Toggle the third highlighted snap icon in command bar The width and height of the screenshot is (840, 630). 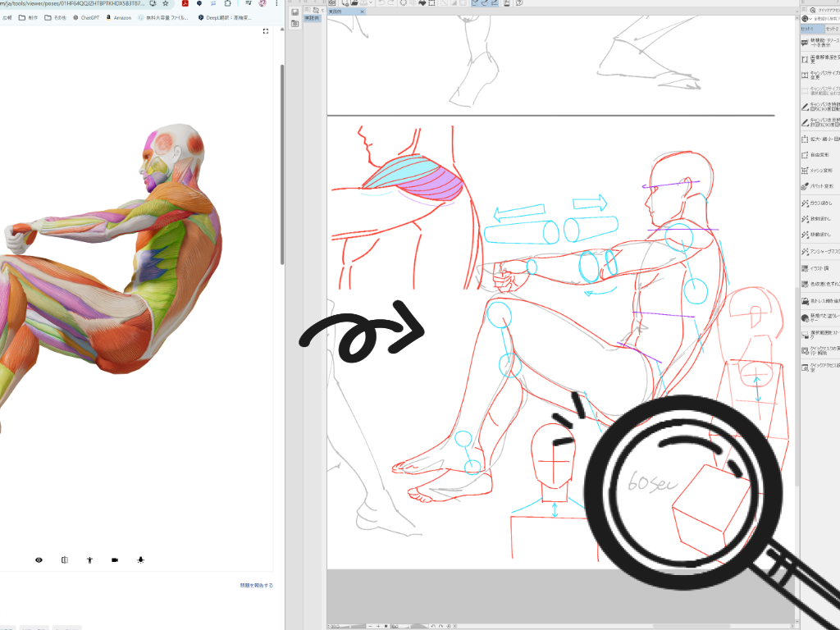coord(494,2)
